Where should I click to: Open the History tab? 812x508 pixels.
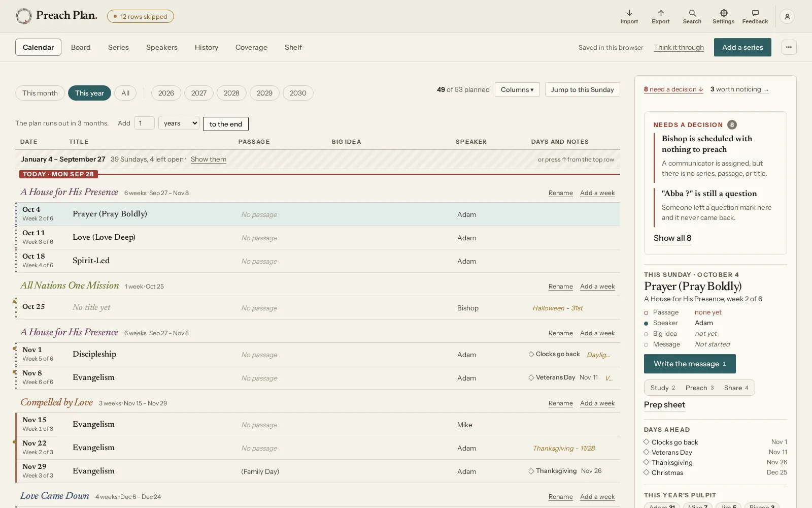click(207, 47)
